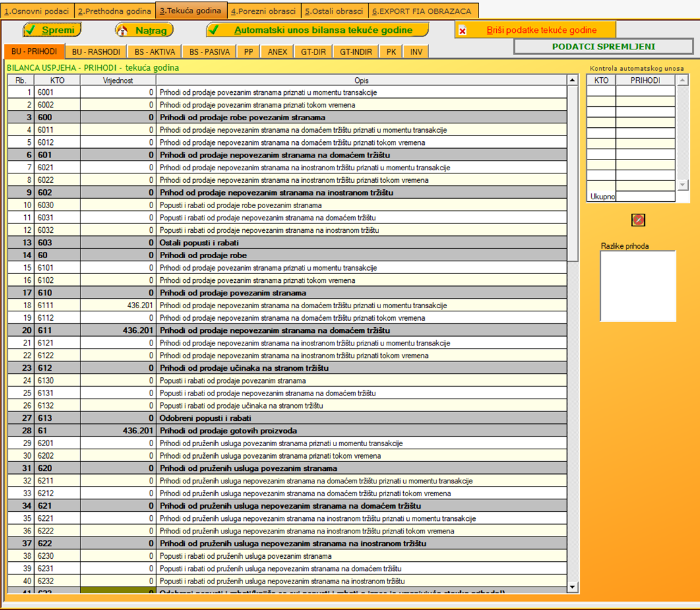Select row 14 Prihodi od prodaje robe

click(287, 255)
